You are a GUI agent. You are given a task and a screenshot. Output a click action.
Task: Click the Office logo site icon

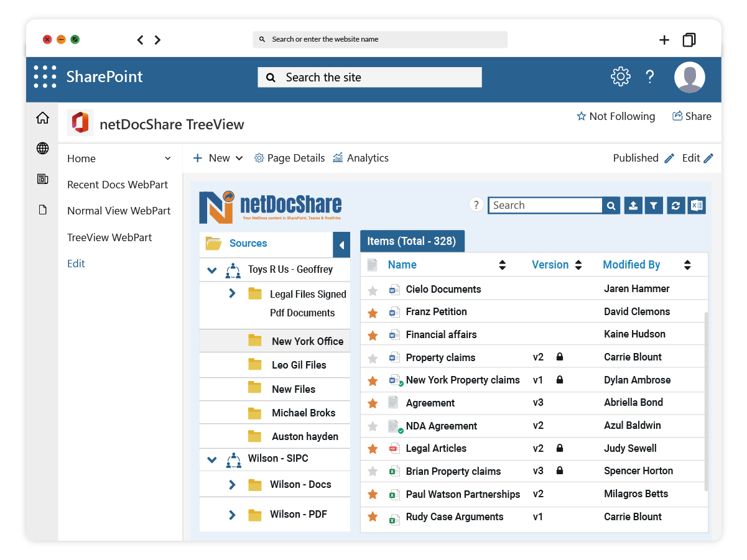80,122
